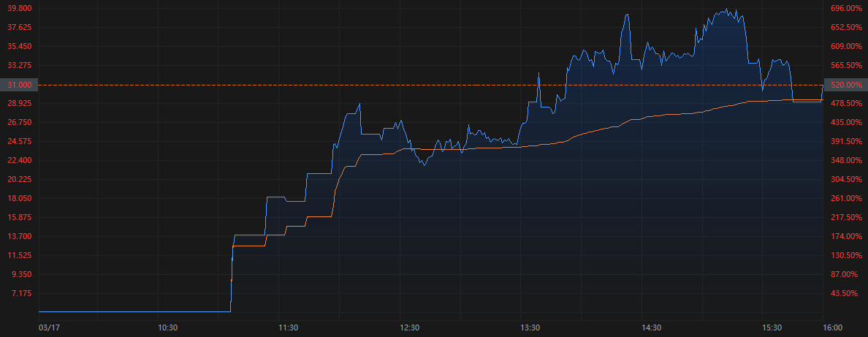Click the 13.700 price axis label
The height and width of the screenshot is (337, 868).
pos(20,237)
